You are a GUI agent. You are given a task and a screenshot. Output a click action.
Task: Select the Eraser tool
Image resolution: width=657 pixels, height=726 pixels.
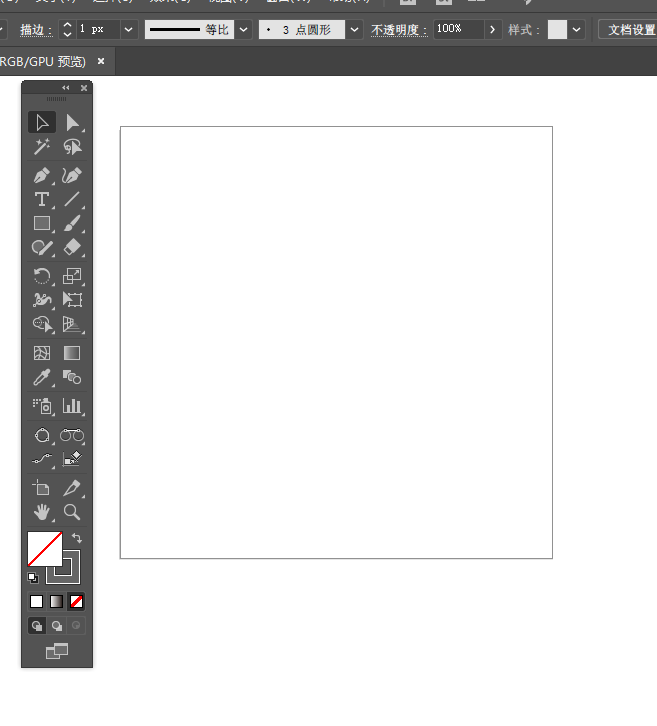coord(72,248)
